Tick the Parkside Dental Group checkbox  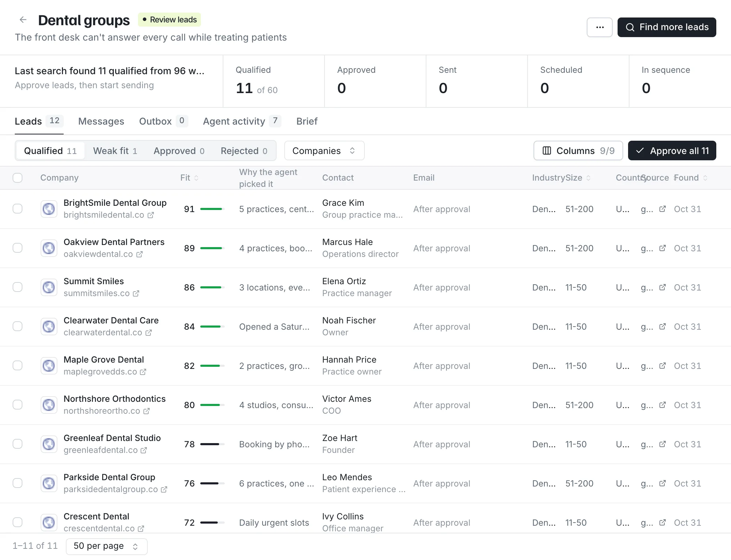[18, 483]
